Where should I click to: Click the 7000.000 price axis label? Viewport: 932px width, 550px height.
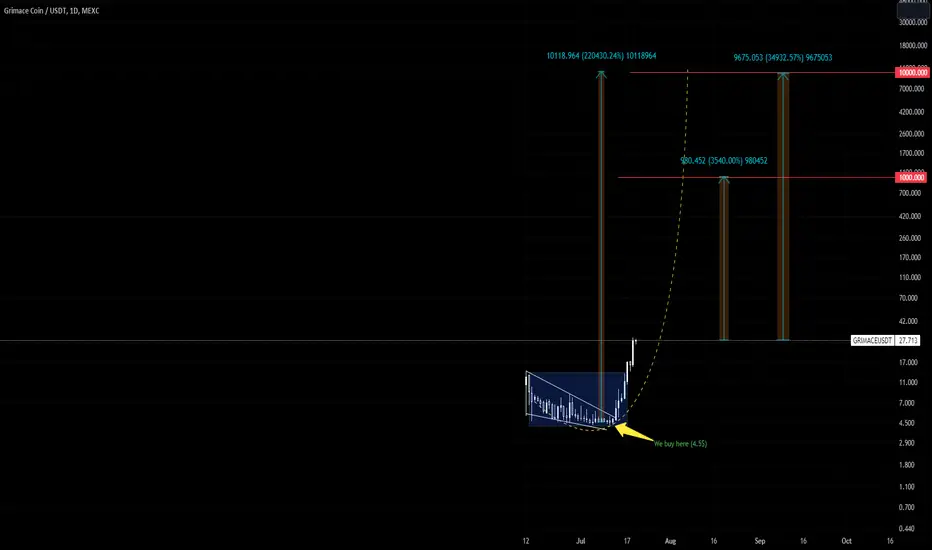[911, 89]
